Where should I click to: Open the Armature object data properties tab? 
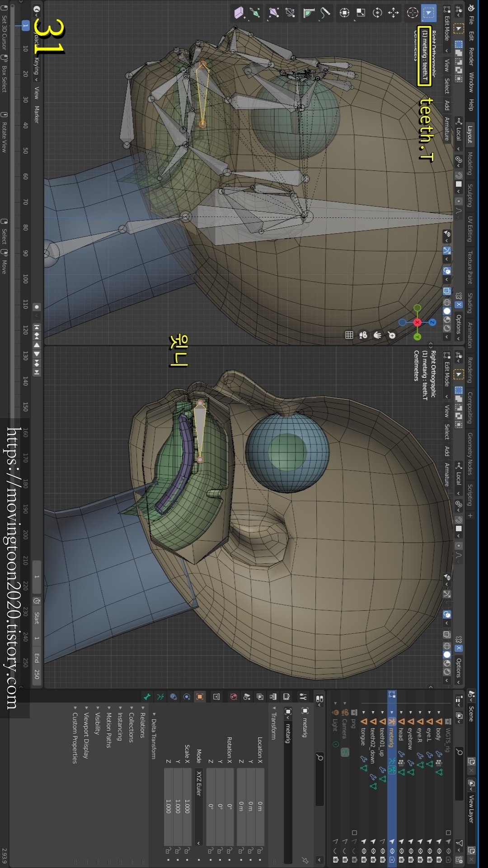[160, 697]
